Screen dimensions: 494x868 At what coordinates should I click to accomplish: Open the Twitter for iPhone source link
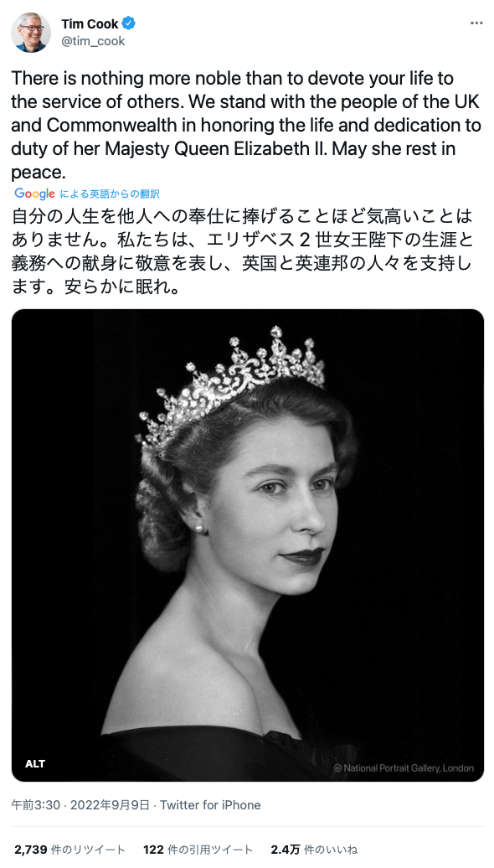click(210, 805)
